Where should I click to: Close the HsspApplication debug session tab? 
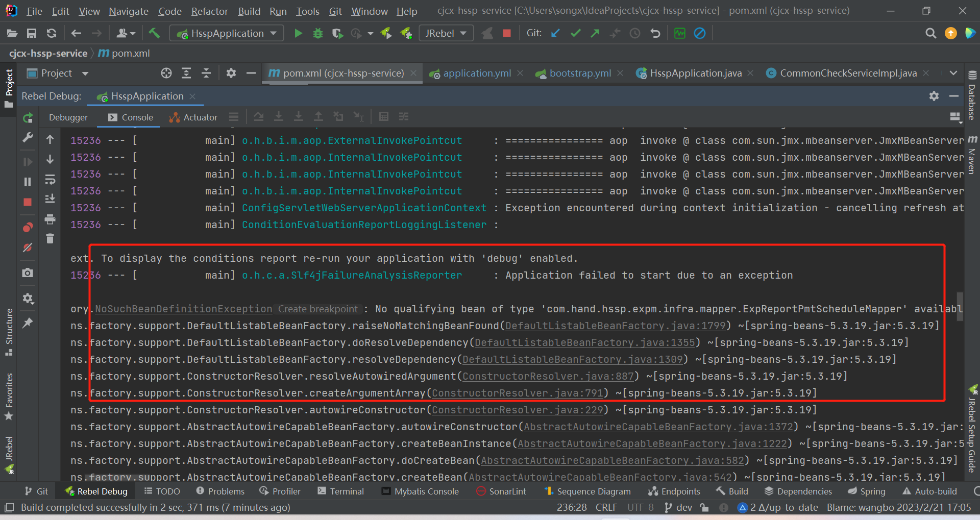192,96
